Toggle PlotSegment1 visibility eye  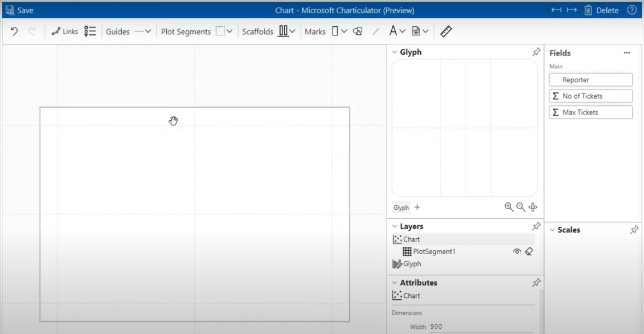click(x=517, y=251)
